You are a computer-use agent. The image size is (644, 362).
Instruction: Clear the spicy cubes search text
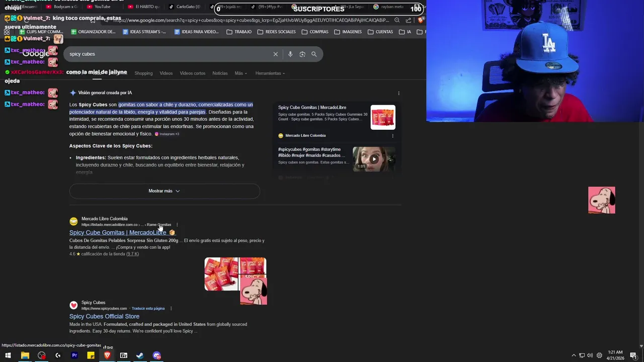275,54
